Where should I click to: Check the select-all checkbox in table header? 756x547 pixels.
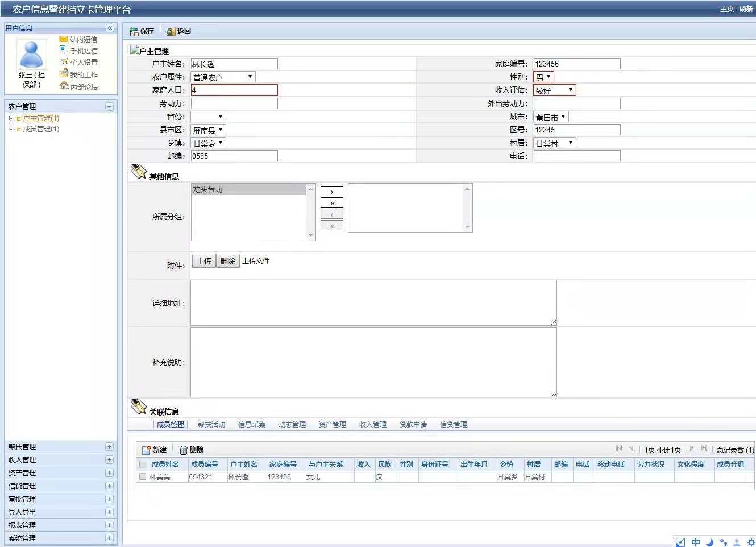click(x=143, y=464)
